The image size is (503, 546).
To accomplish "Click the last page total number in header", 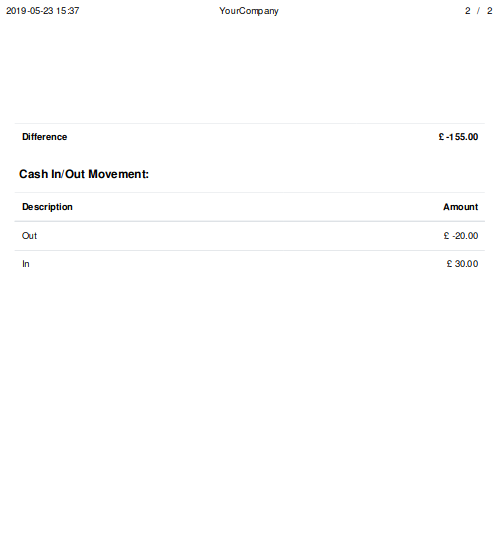I will pos(489,11).
